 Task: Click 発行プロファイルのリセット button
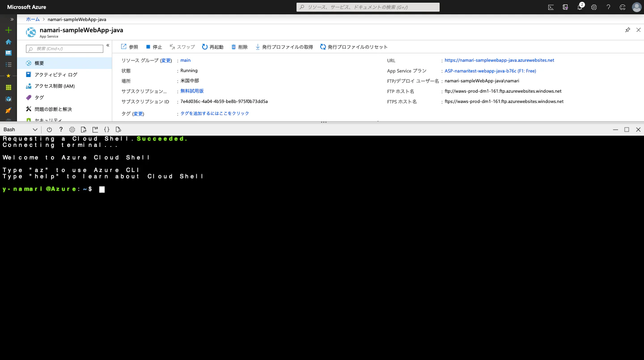click(x=354, y=47)
